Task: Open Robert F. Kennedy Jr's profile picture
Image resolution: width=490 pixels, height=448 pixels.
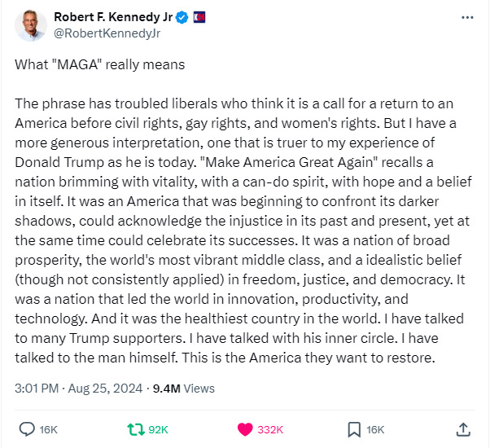Action: (x=30, y=26)
